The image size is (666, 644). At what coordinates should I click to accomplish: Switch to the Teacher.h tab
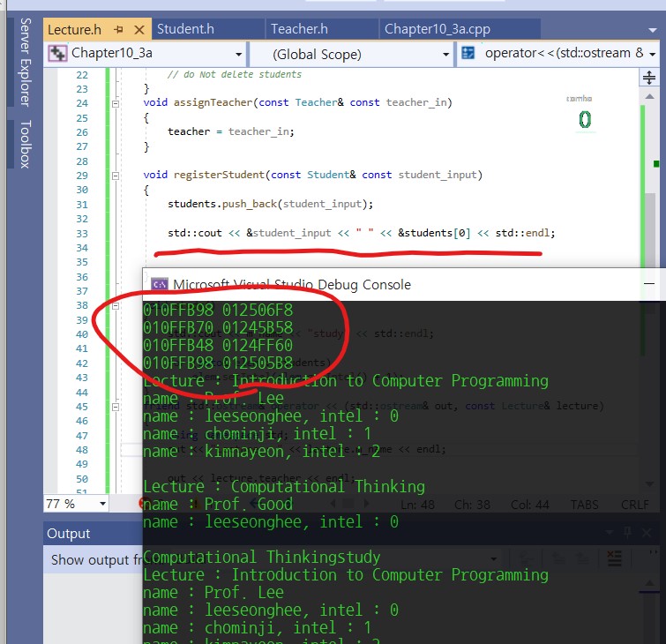298,29
